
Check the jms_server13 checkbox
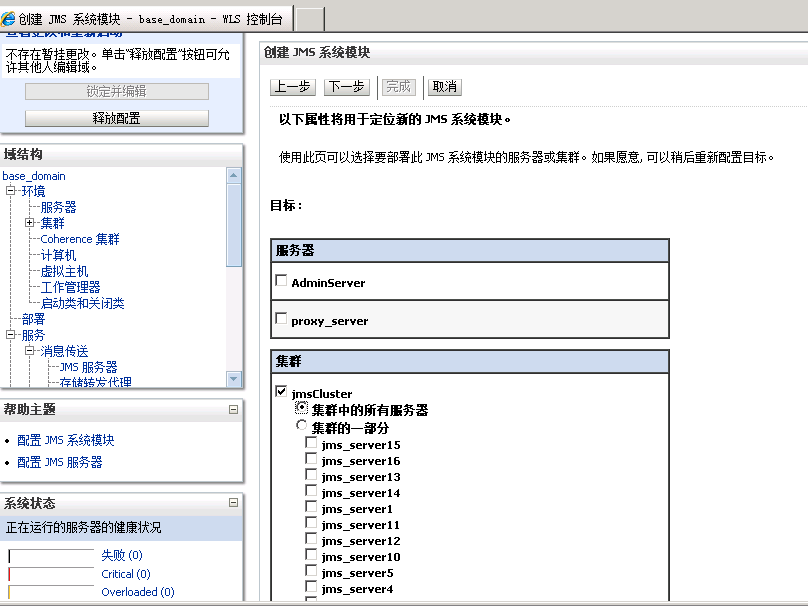311,474
